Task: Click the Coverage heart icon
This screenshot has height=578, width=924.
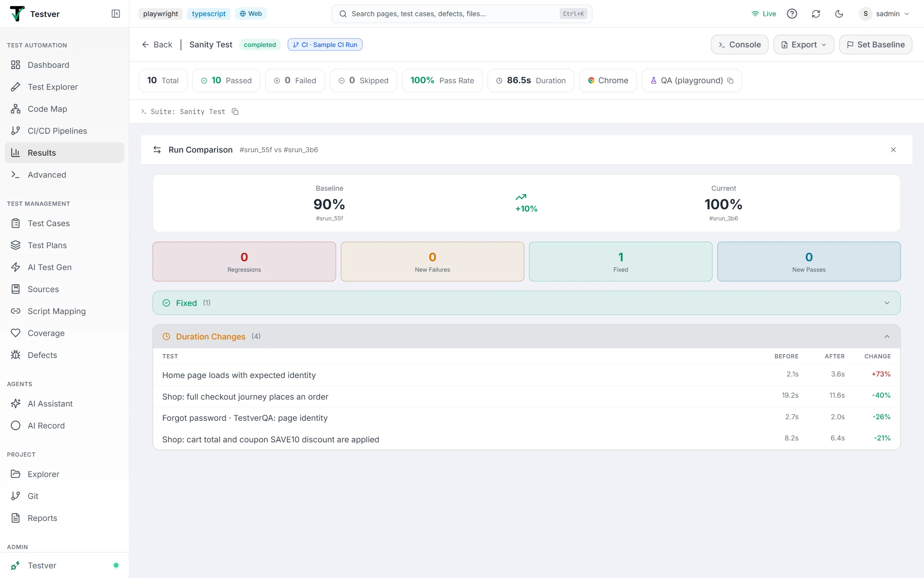Action: [15, 333]
